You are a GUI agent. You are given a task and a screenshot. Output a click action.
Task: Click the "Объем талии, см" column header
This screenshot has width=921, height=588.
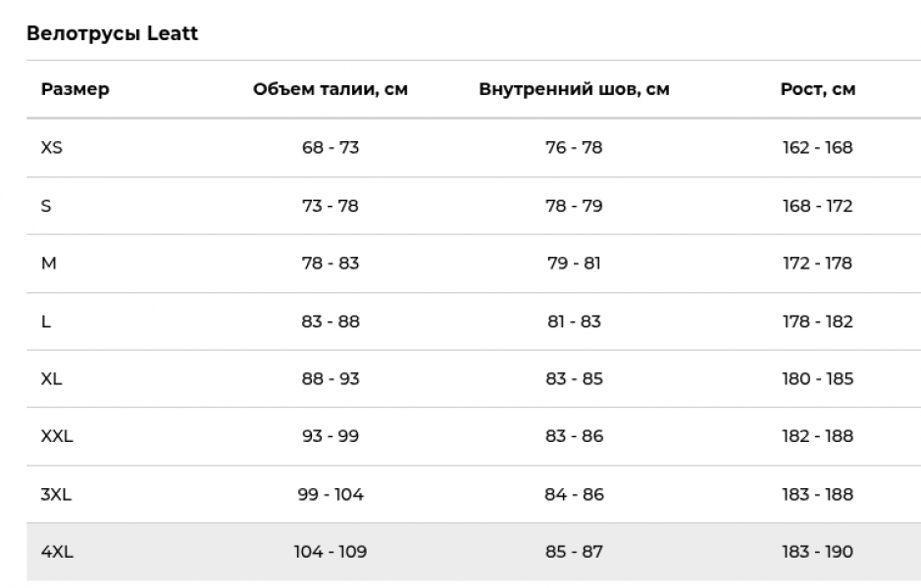pos(331,89)
